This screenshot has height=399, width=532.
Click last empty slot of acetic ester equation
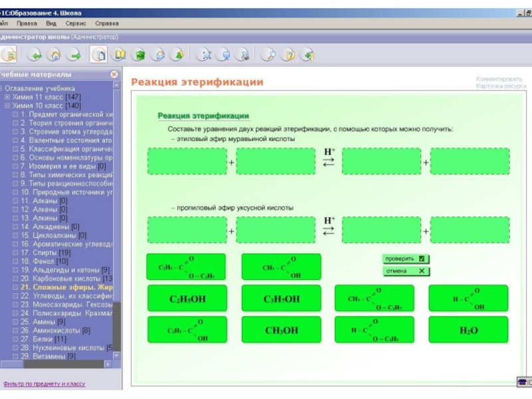coord(470,230)
